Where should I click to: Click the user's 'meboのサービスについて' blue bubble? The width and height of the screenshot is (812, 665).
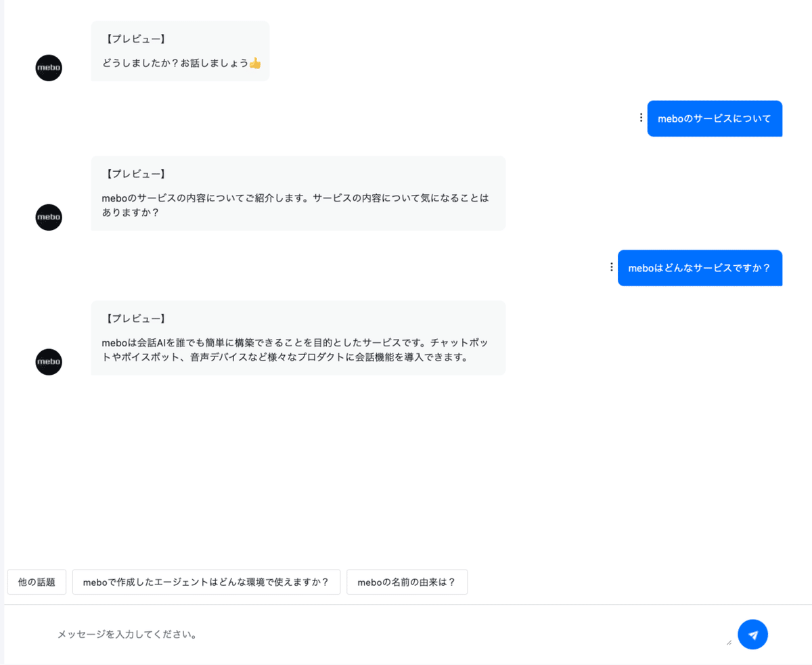[715, 118]
